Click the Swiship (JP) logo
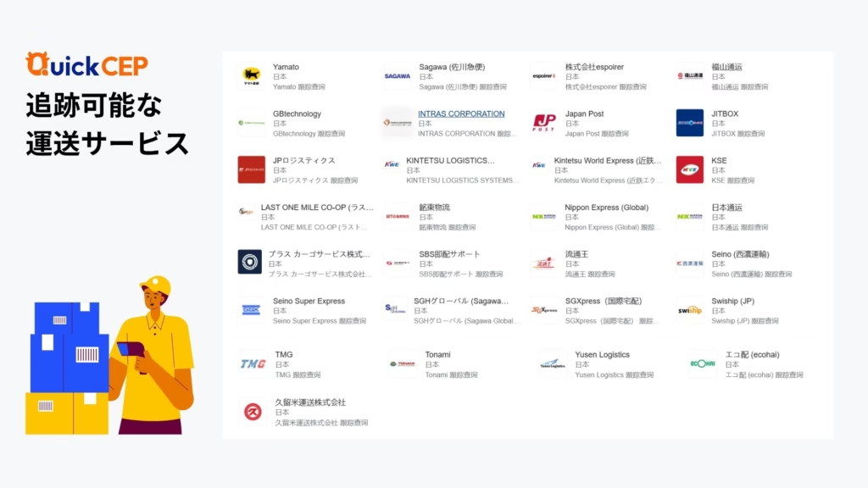The width and height of the screenshot is (868, 488). pos(690,310)
